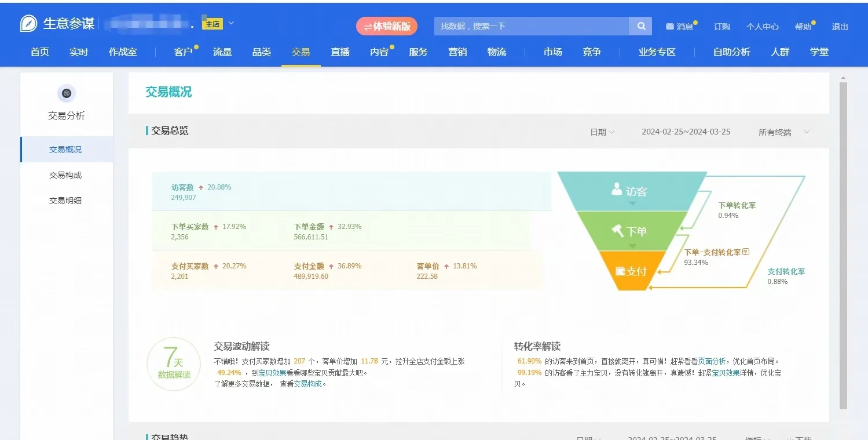Click 退出 to log out

click(839, 26)
